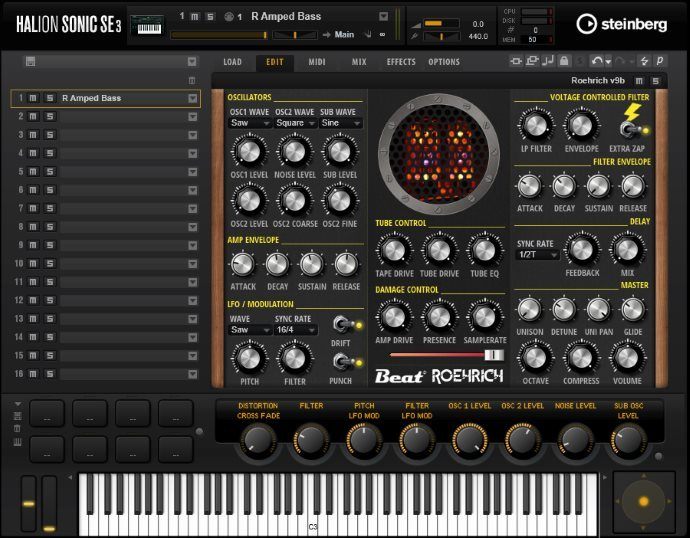Click the AUX effects bypass icon
Screen dimensions: 690x538
tap(532, 61)
